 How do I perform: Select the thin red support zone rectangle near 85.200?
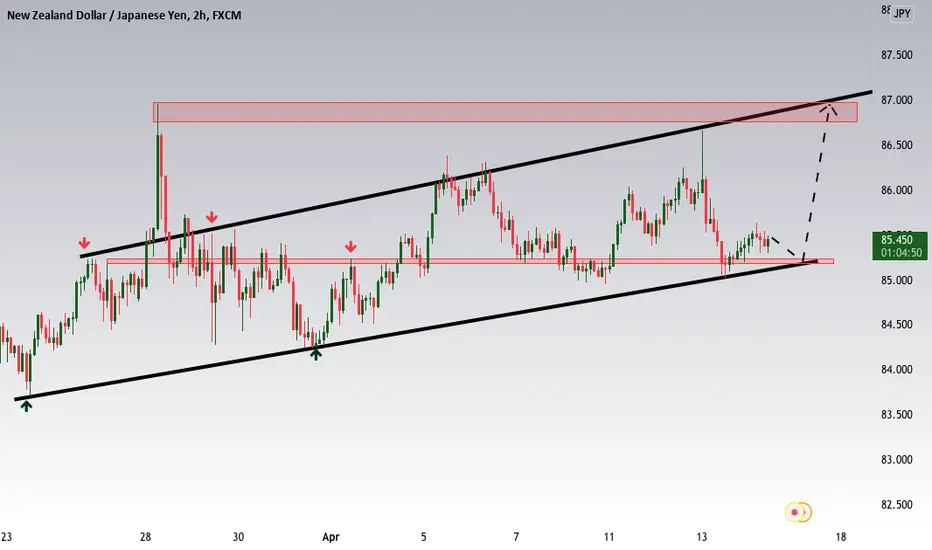tap(470, 260)
